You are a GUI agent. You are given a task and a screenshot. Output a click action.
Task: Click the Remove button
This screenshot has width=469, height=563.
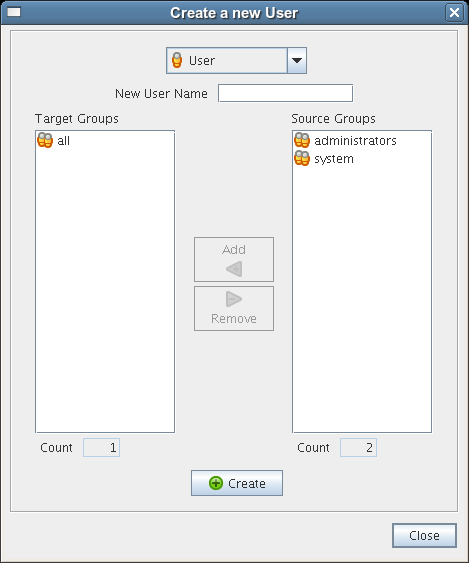(234, 308)
